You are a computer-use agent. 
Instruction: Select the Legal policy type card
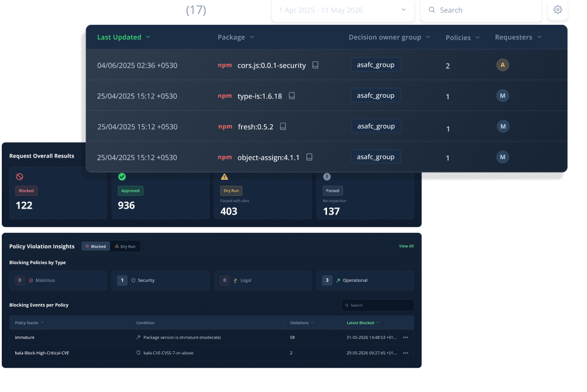(263, 280)
